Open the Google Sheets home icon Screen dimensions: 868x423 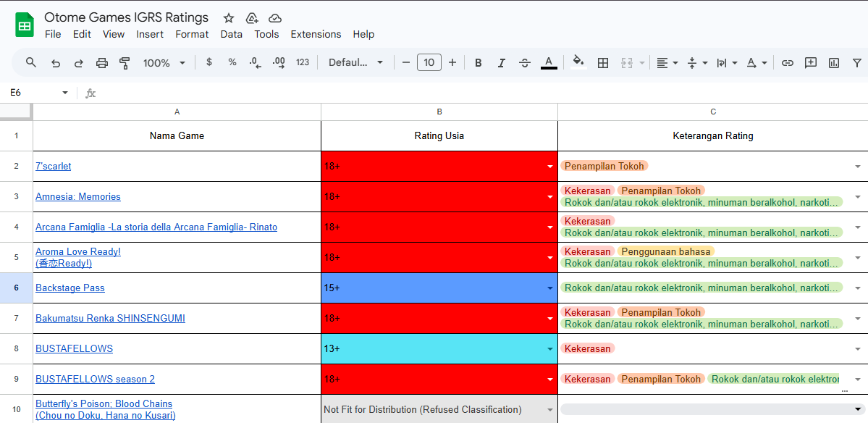tap(25, 25)
